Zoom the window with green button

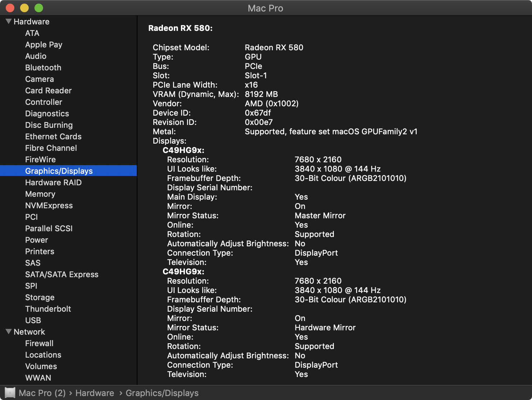tap(39, 8)
